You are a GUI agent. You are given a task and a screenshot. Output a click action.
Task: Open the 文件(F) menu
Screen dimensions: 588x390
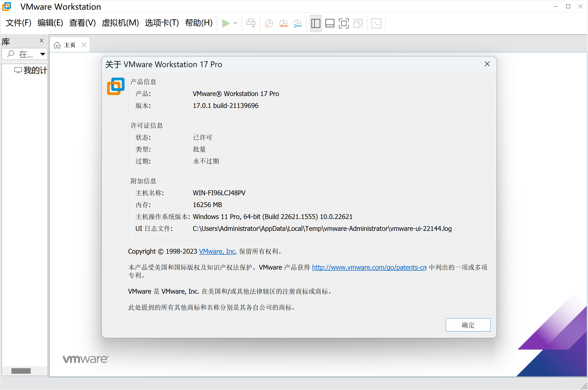click(x=18, y=23)
